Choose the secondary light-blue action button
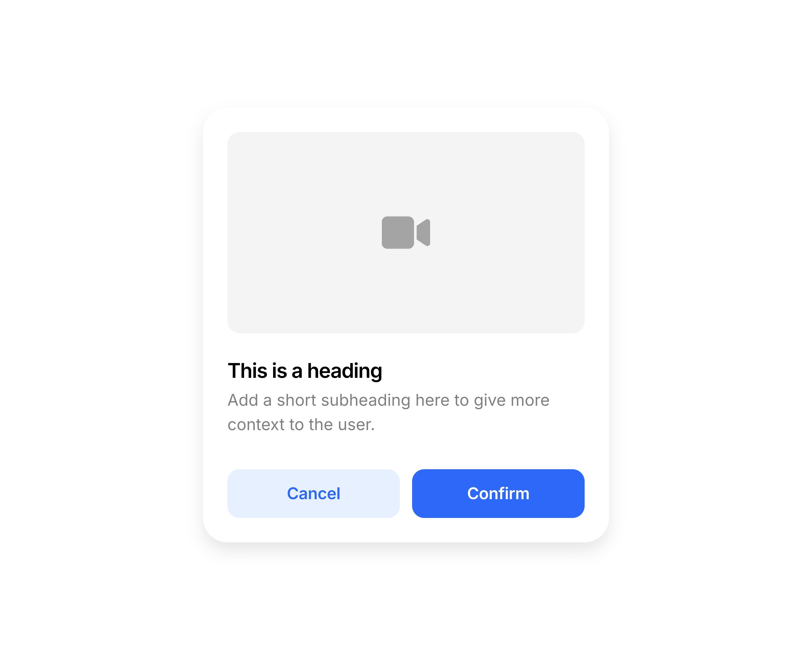This screenshot has width=812, height=650. click(x=313, y=493)
